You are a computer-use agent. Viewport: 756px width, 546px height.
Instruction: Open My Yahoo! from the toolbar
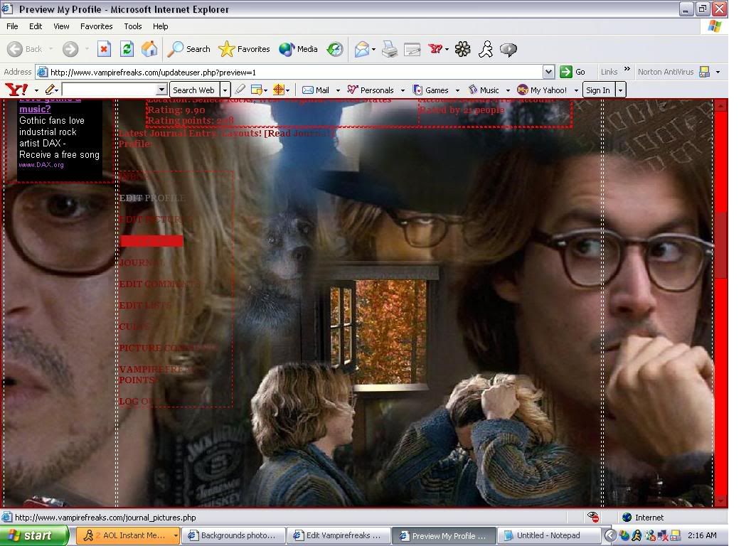(x=542, y=90)
